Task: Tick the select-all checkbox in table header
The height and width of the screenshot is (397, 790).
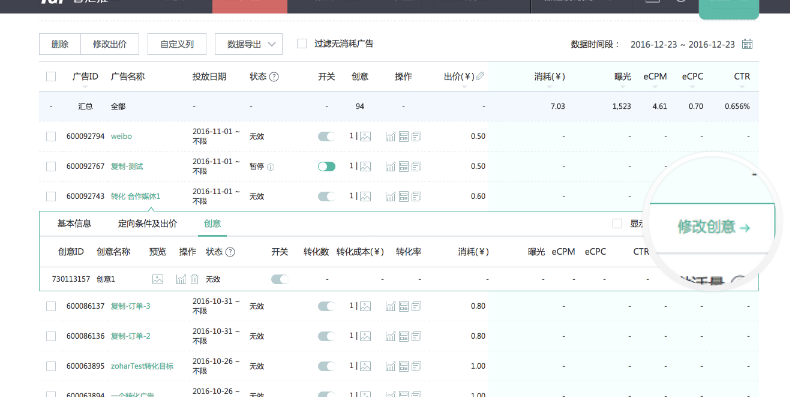Action: (x=51, y=77)
